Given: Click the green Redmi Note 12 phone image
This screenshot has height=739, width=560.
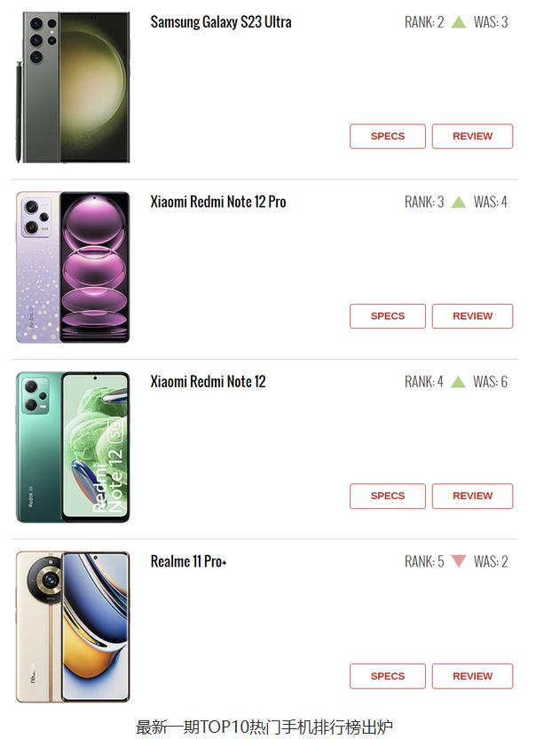Looking at the screenshot, I should (x=73, y=448).
